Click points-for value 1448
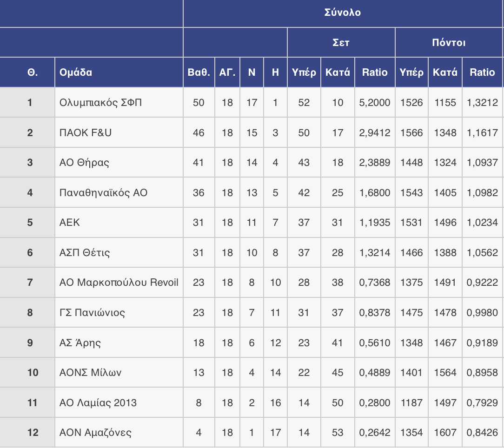The height and width of the screenshot is (448, 504). 411,163
